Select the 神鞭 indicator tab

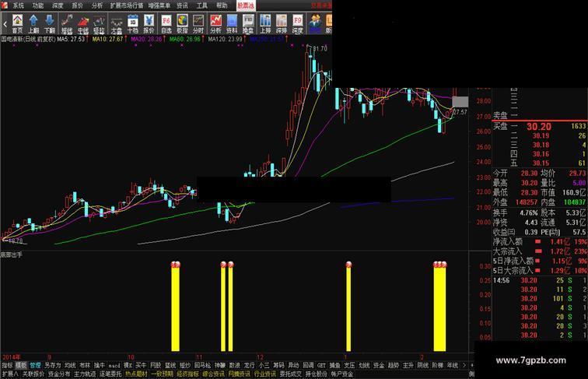pos(220,365)
